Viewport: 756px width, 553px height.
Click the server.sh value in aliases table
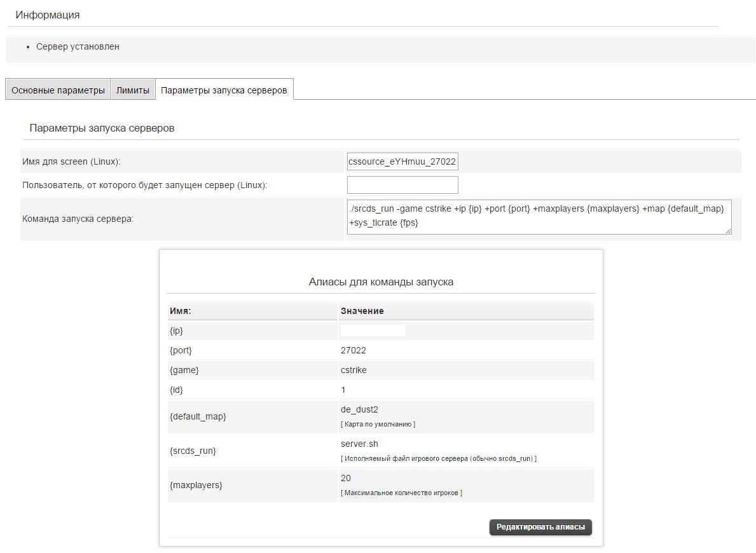point(359,444)
